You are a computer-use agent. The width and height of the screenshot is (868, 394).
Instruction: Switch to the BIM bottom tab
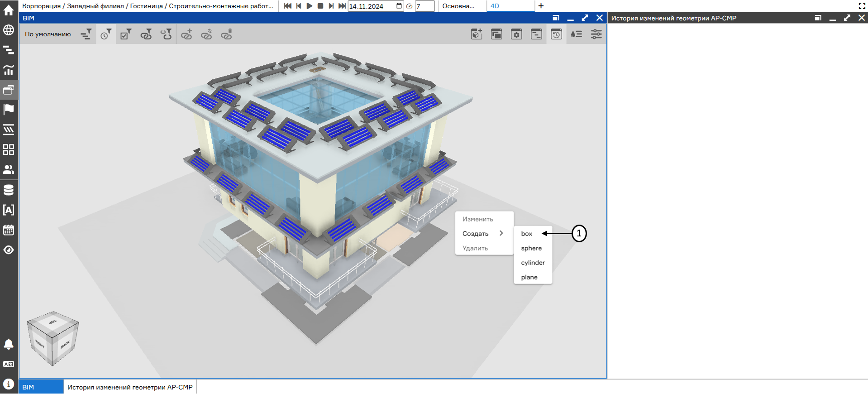(41, 387)
